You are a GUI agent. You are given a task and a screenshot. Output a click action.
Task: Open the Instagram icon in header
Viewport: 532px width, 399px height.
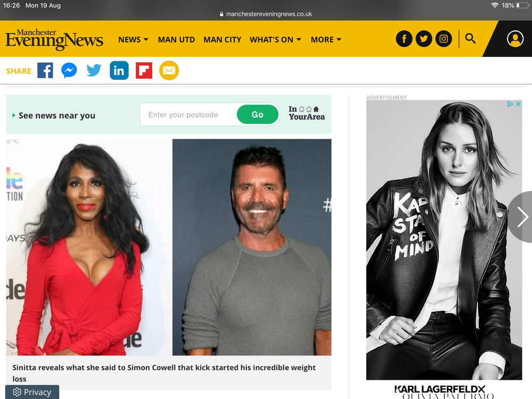click(444, 39)
